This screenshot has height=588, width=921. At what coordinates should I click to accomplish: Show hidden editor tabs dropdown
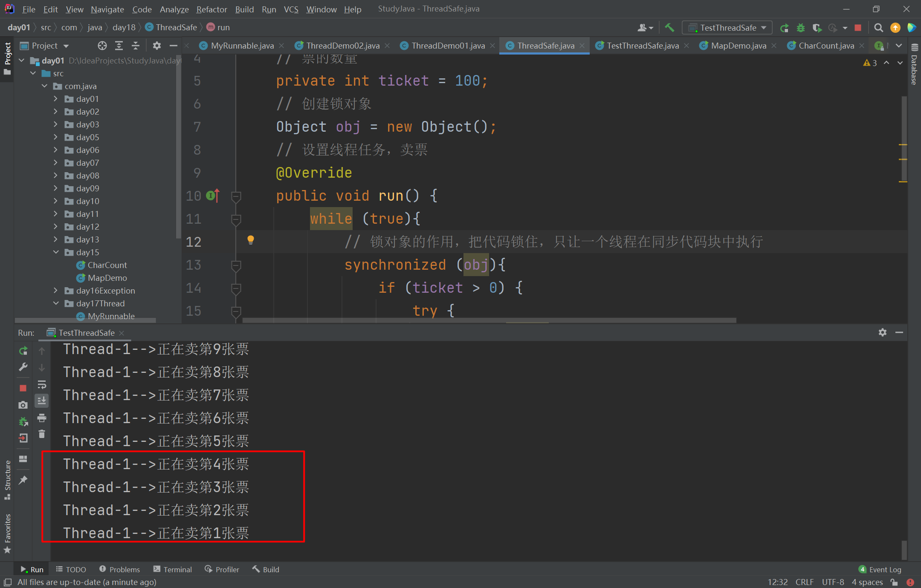899,46
